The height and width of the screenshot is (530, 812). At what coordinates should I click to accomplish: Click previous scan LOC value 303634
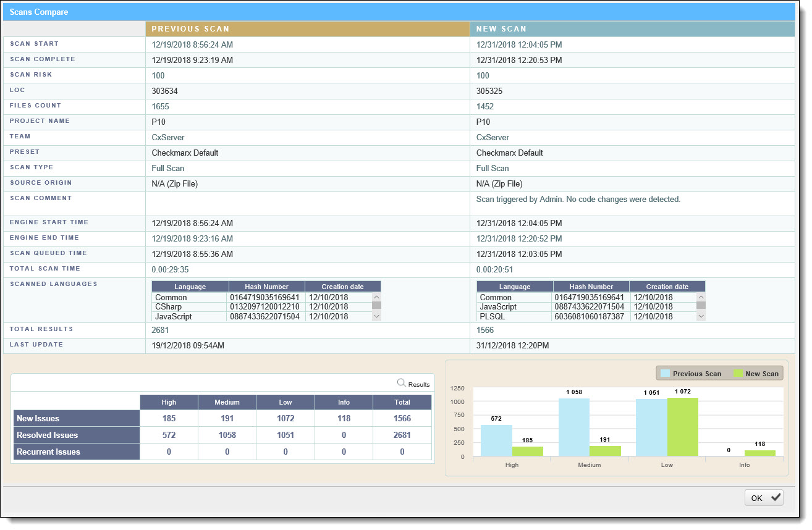tap(165, 91)
